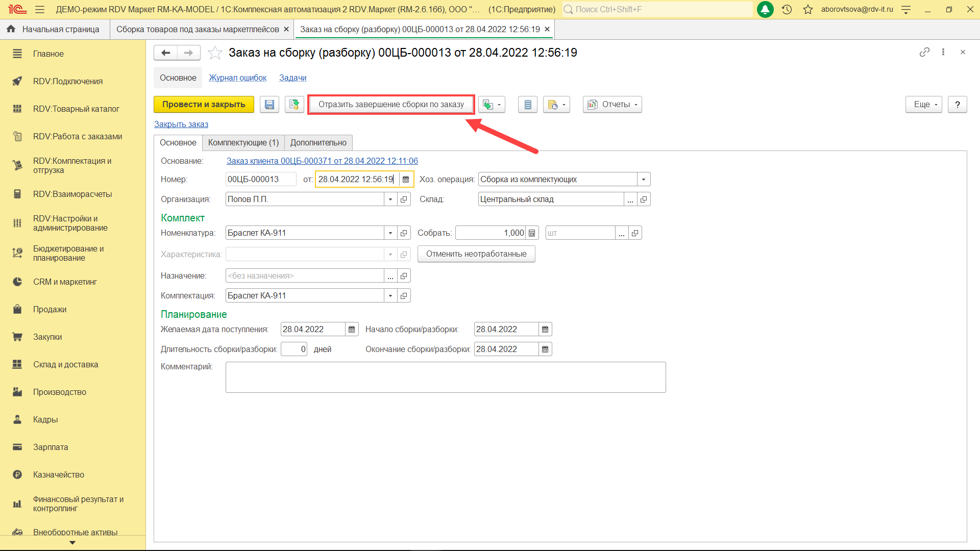The height and width of the screenshot is (551, 980).
Task: Open linked Заказ клиента 00ЦБ-000371
Action: [x=322, y=161]
